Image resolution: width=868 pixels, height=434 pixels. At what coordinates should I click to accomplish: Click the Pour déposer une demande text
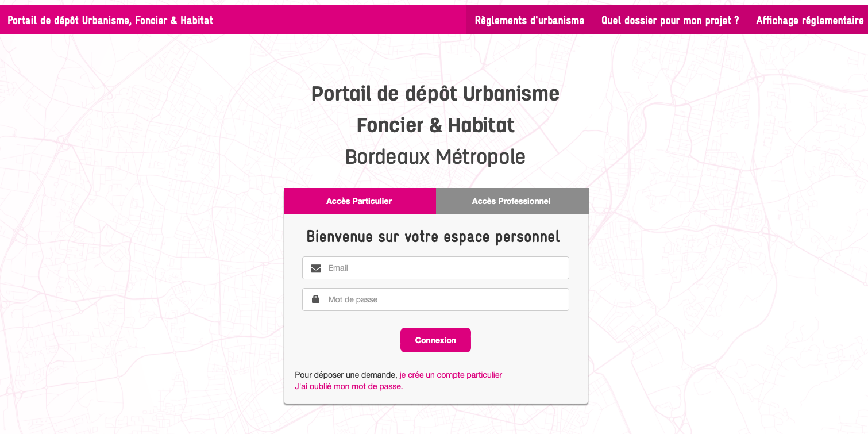[x=346, y=375]
